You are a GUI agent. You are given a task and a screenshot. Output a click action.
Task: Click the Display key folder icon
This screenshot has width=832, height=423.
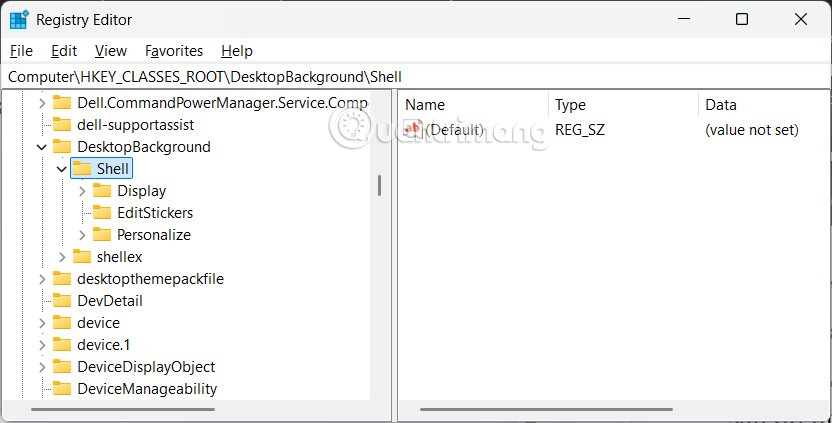pyautogui.click(x=101, y=191)
